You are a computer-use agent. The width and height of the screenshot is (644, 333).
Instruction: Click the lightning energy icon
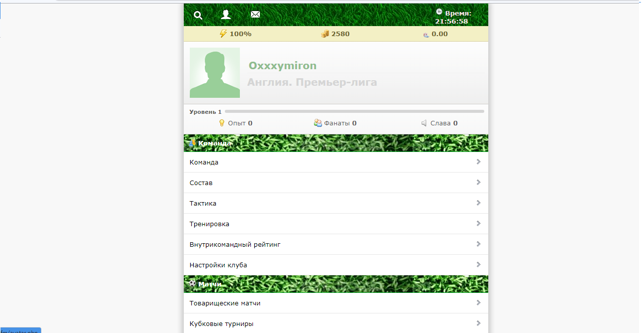223,34
